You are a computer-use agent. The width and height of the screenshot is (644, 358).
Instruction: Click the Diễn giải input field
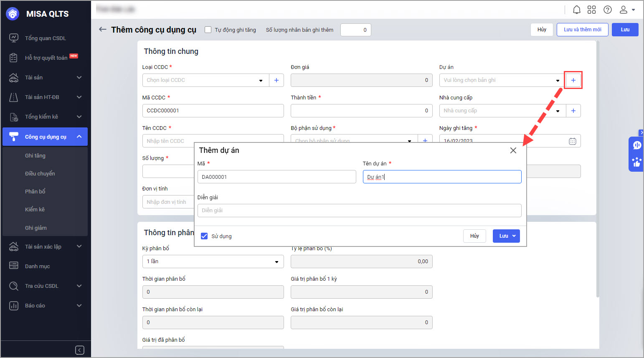pos(359,211)
